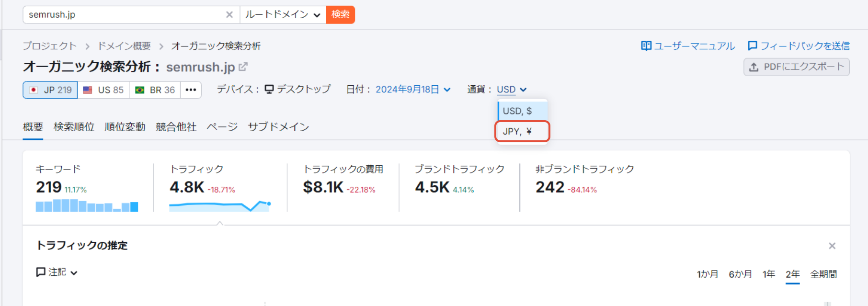Switch to the 順位変動 tab

(x=125, y=127)
